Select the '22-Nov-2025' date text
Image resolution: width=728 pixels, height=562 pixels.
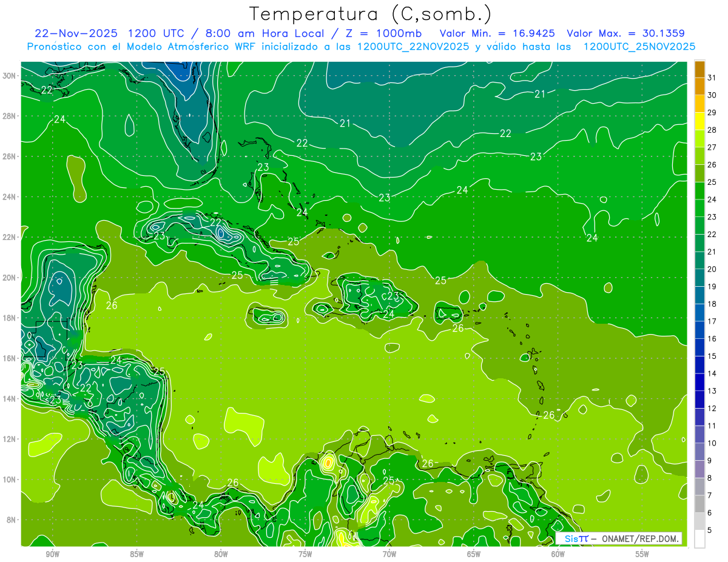pos(76,33)
